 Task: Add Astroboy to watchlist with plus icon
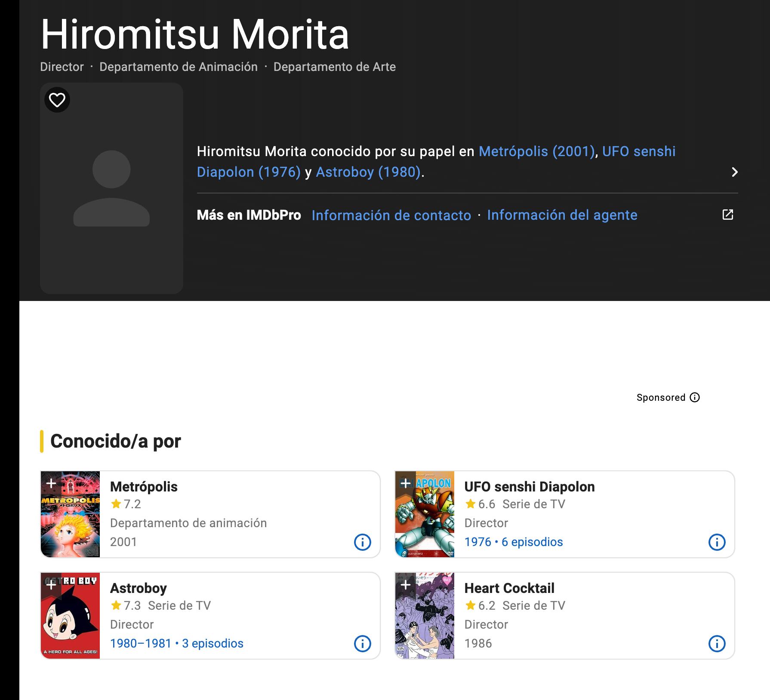(x=51, y=585)
